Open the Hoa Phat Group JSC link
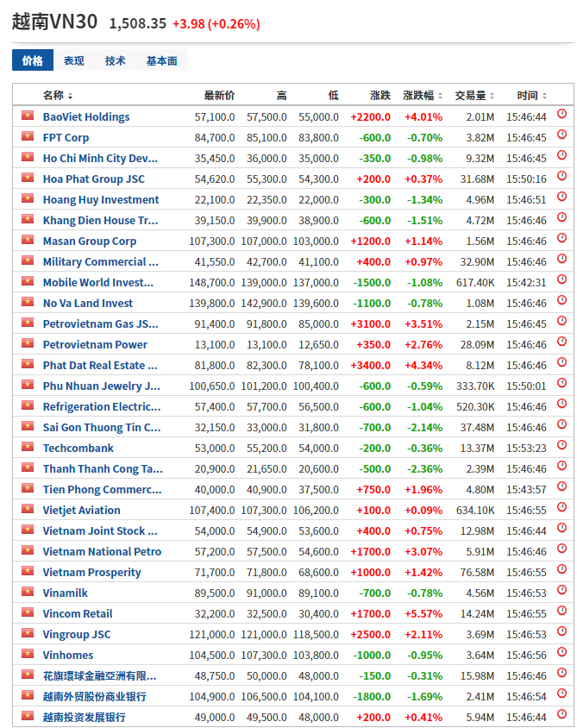This screenshot has width=577, height=728. click(x=94, y=179)
